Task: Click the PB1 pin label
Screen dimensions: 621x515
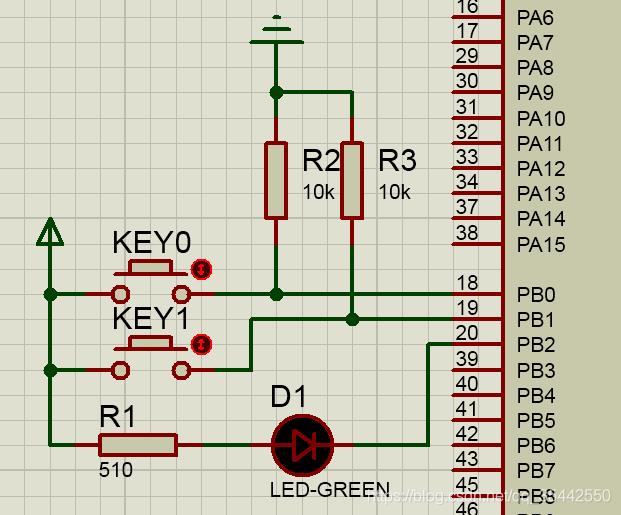Action: point(535,320)
